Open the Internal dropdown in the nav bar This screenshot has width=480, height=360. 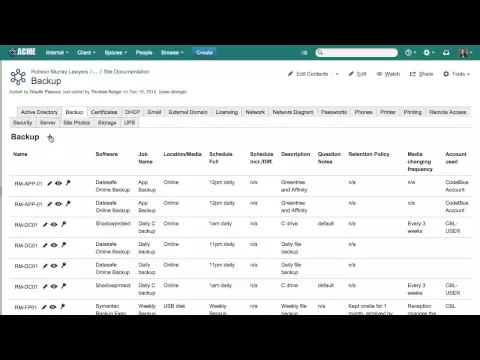click(x=57, y=53)
